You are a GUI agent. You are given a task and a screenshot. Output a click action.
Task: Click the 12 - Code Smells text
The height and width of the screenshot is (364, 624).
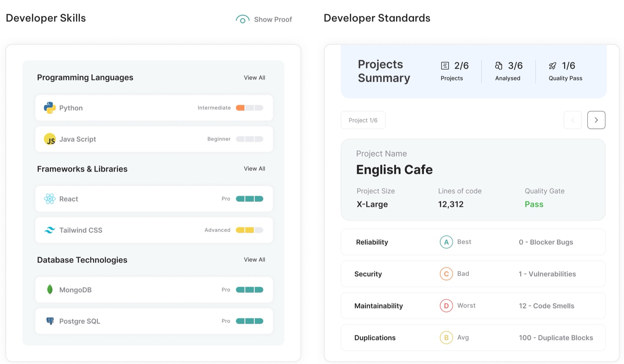tap(547, 306)
